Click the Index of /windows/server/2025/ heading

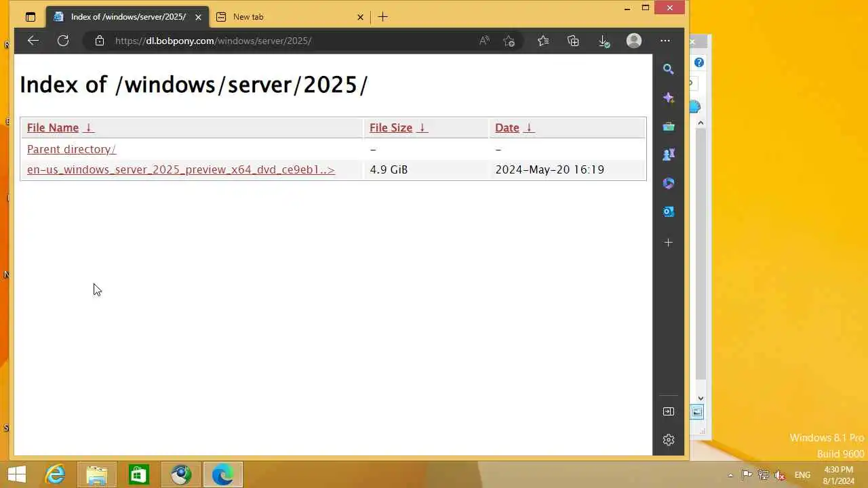(193, 85)
